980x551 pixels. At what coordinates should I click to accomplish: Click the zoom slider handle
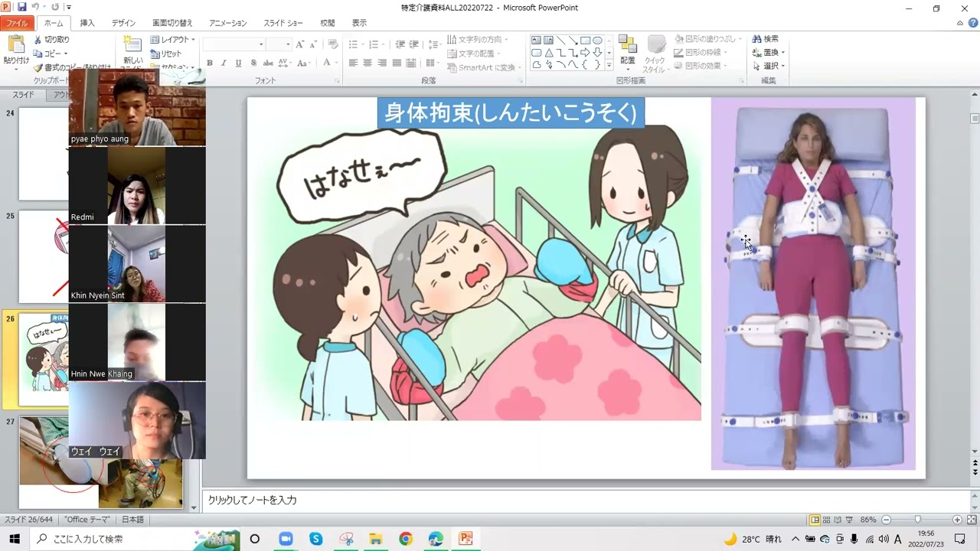917,520
